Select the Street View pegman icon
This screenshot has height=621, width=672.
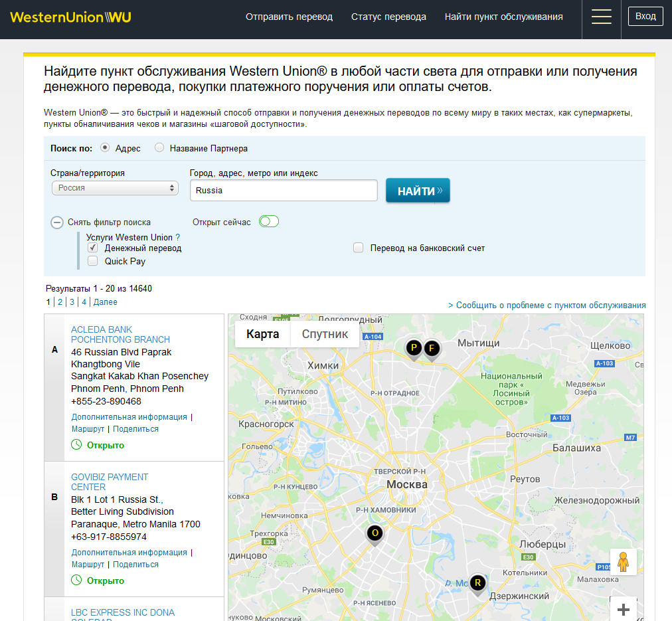click(x=623, y=561)
